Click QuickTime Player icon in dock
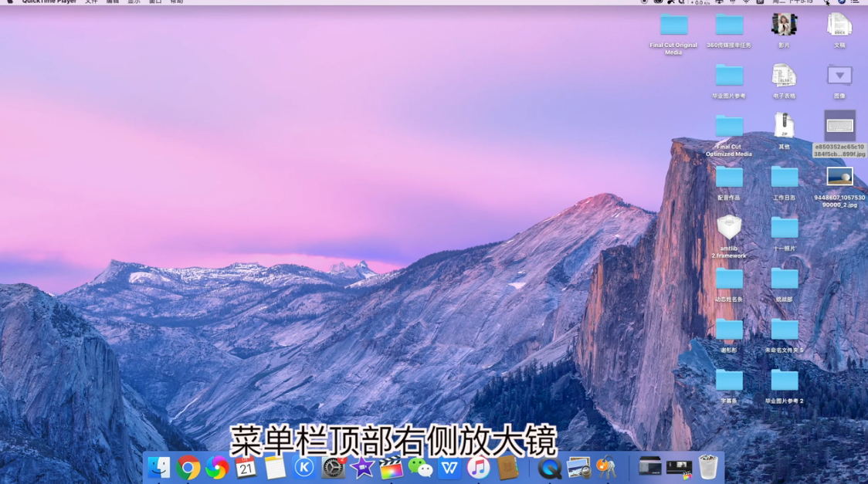 click(549, 468)
